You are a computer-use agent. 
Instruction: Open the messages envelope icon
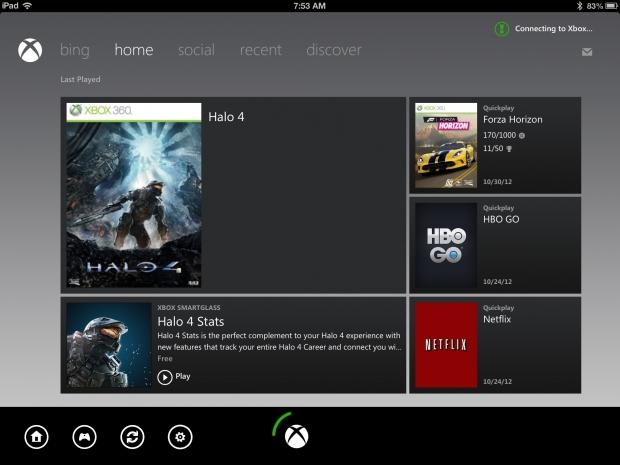coord(587,52)
